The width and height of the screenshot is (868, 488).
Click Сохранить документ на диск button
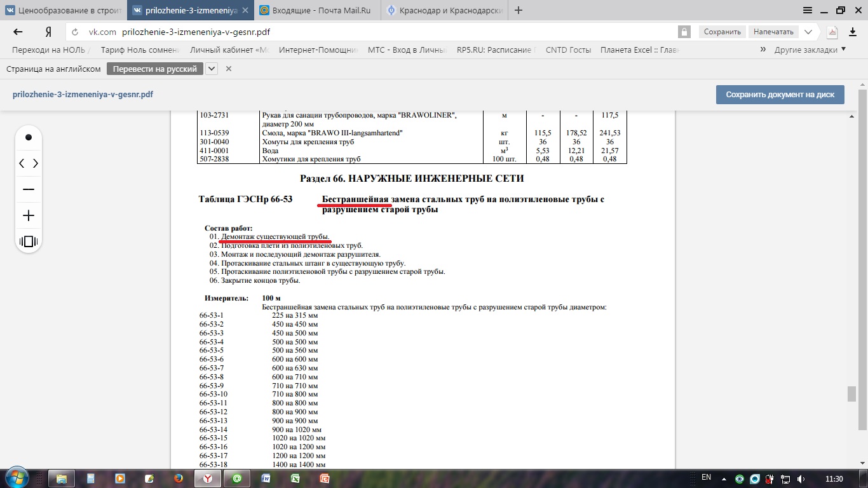tap(780, 95)
